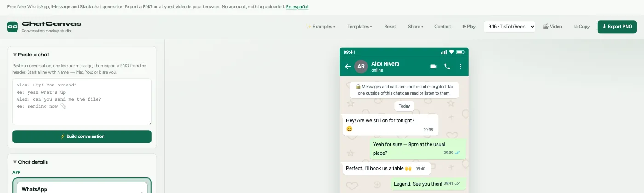
Task: Click read ticks on the 09:39 message
Action: pos(458,153)
